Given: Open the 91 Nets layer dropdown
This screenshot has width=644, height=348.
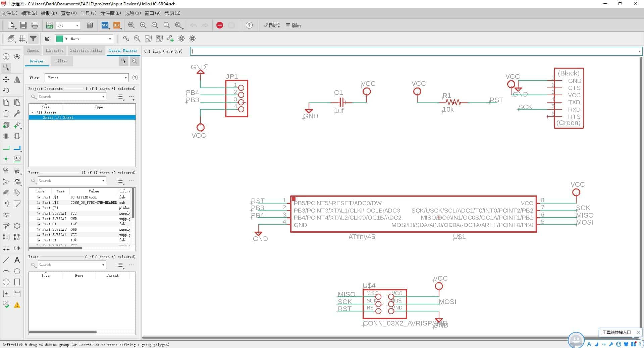Looking at the screenshot, I should click(x=110, y=39).
